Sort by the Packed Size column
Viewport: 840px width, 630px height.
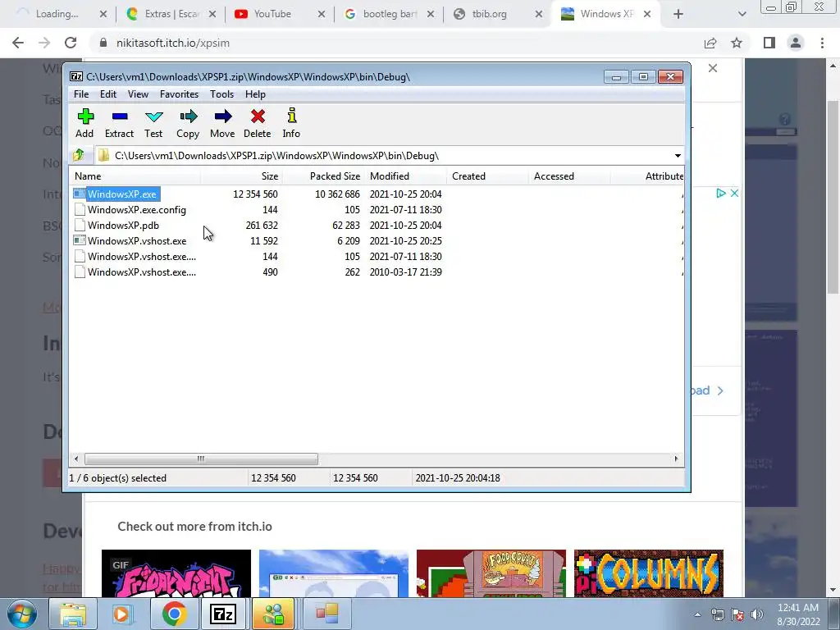pyautogui.click(x=323, y=176)
